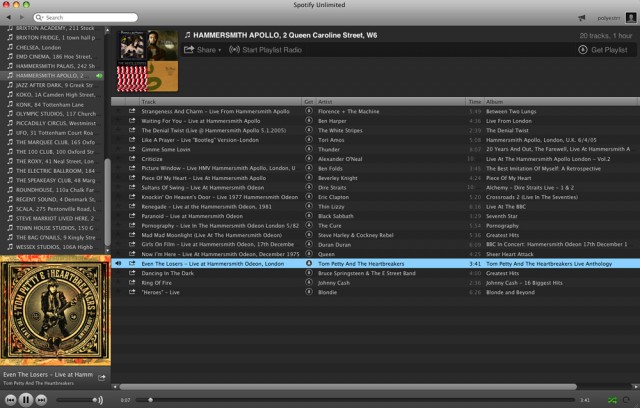Click the Get icon for Dire Straits
The height and width of the screenshot is (408, 640).
(309, 187)
